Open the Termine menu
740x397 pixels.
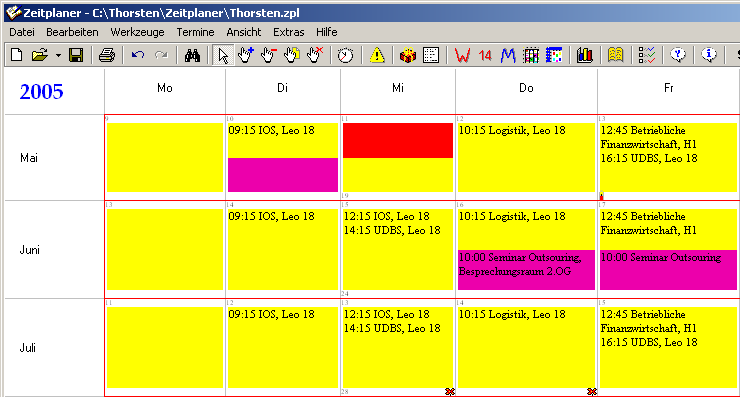[x=195, y=32]
